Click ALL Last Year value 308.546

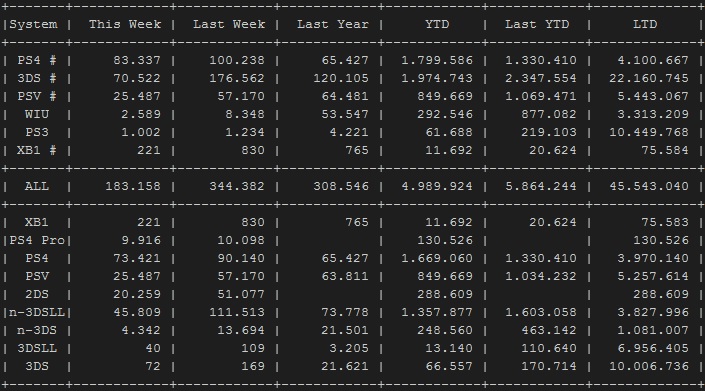(x=341, y=186)
